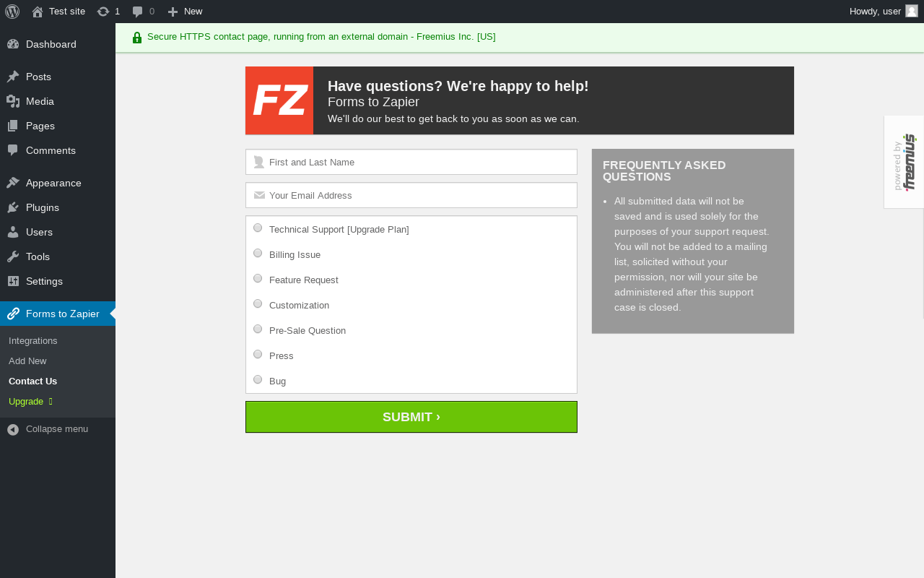
Task: Pick the Bug radio option
Action: (258, 380)
